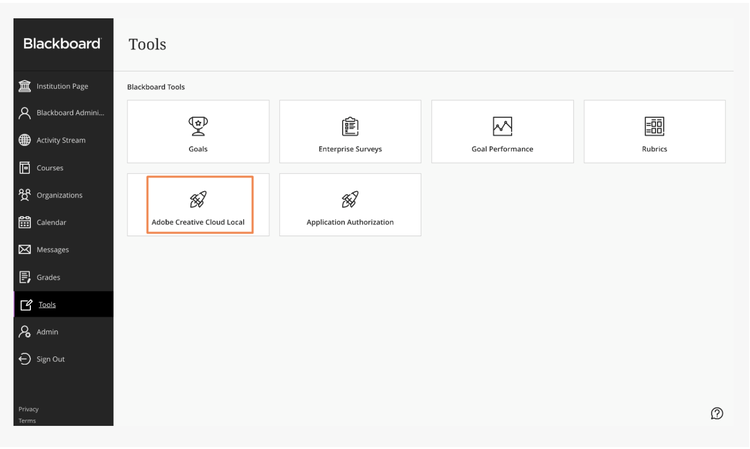Open Grades in the navigation menu
This screenshot has width=750, height=449.
click(48, 277)
